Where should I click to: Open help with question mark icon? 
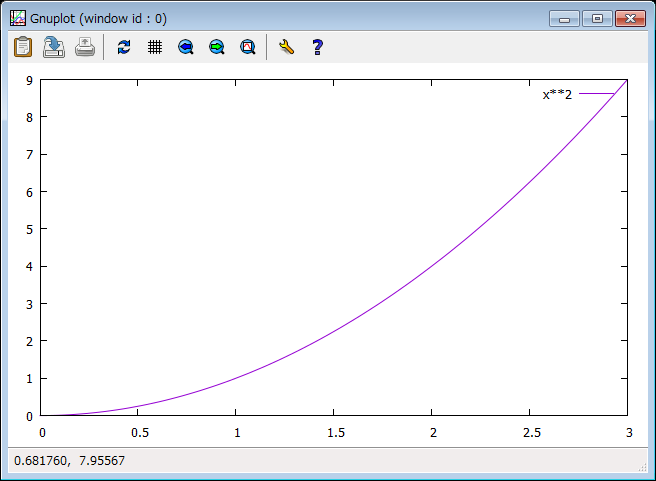point(318,47)
